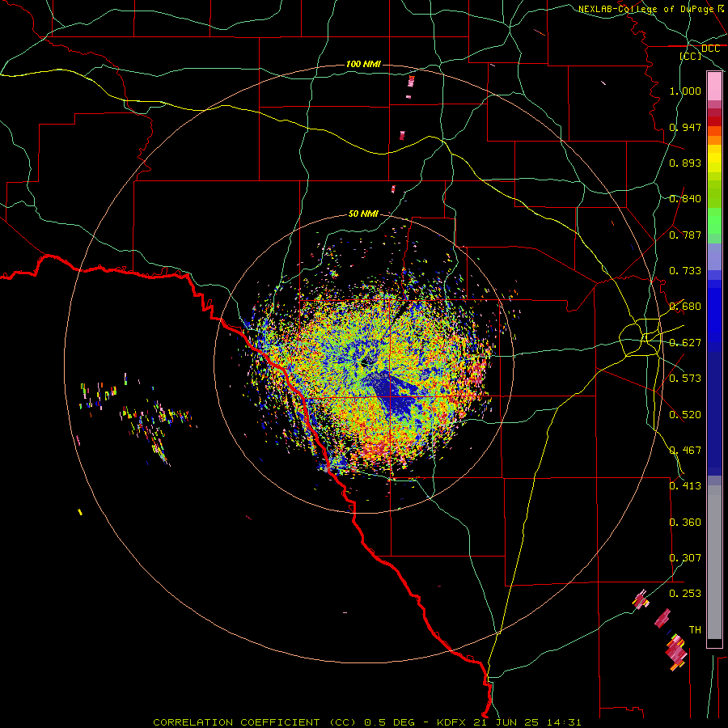Click the DCC label above the color scale

coord(710,49)
